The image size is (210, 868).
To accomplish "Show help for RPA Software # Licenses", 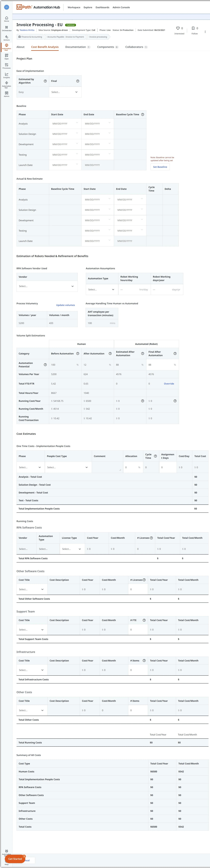I will point(151,538).
